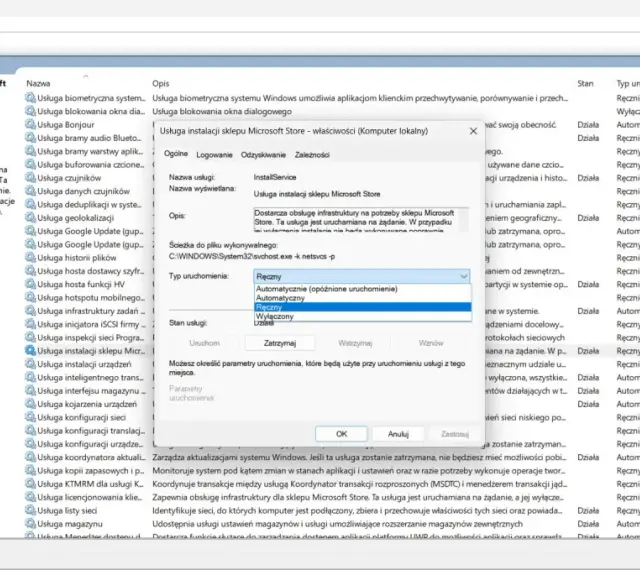The height and width of the screenshot is (570, 640).
Task: Sort services by Nazwa column header
Action: coord(38,83)
